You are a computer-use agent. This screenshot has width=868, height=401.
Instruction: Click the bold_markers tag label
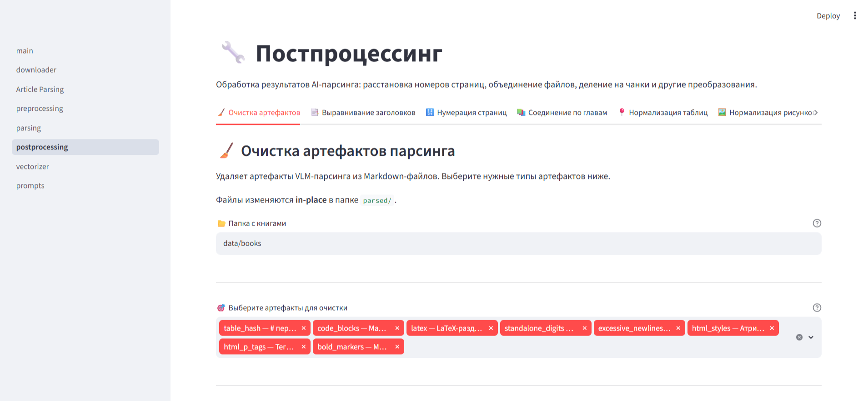click(x=352, y=347)
